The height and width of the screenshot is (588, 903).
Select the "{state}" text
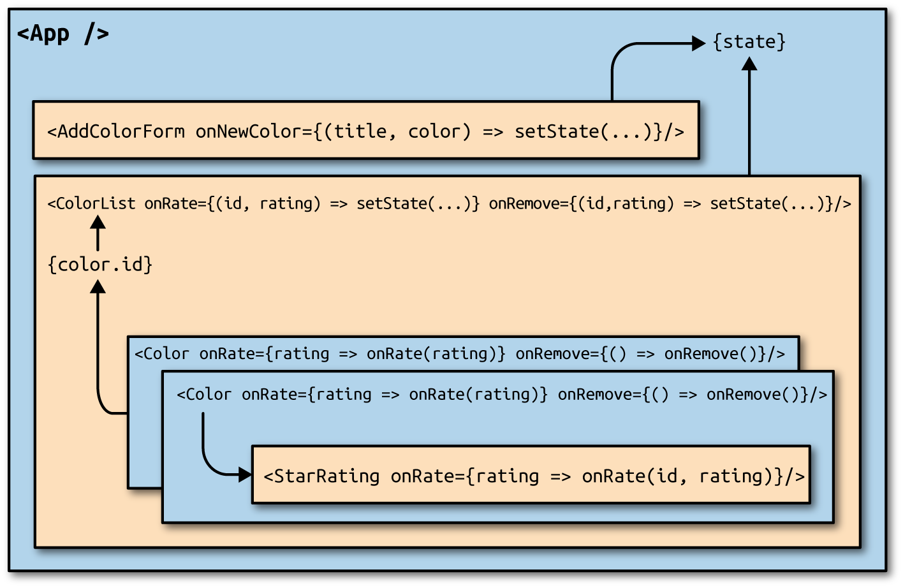click(x=749, y=42)
